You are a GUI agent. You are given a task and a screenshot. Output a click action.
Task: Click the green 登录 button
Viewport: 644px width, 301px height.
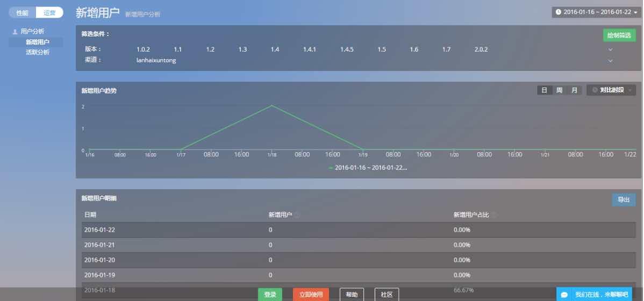coord(270,295)
